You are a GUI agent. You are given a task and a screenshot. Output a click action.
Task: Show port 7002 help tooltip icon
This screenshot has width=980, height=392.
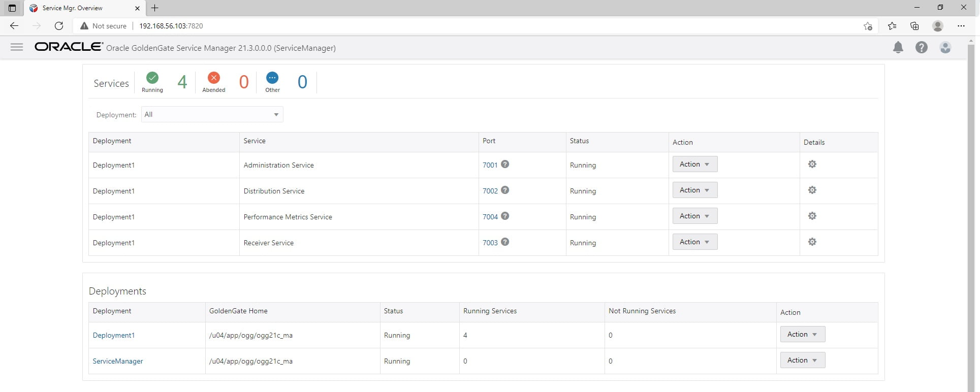[505, 190]
